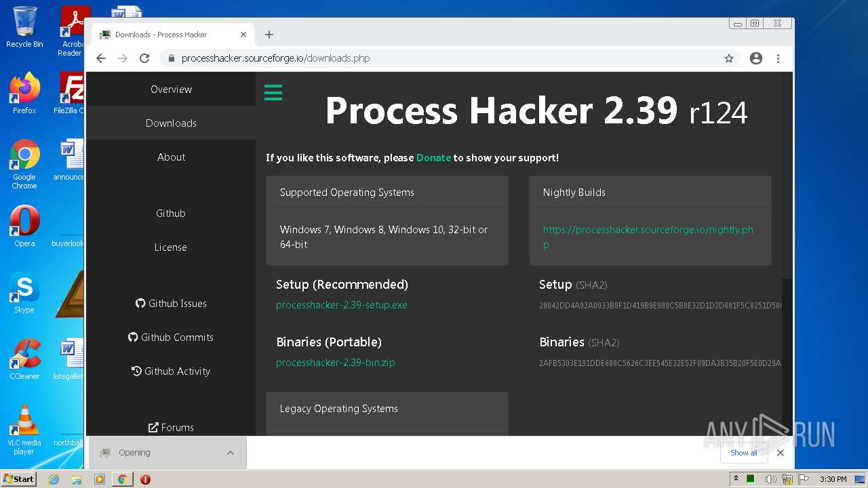Click the Nightly Builds heading

coord(574,192)
